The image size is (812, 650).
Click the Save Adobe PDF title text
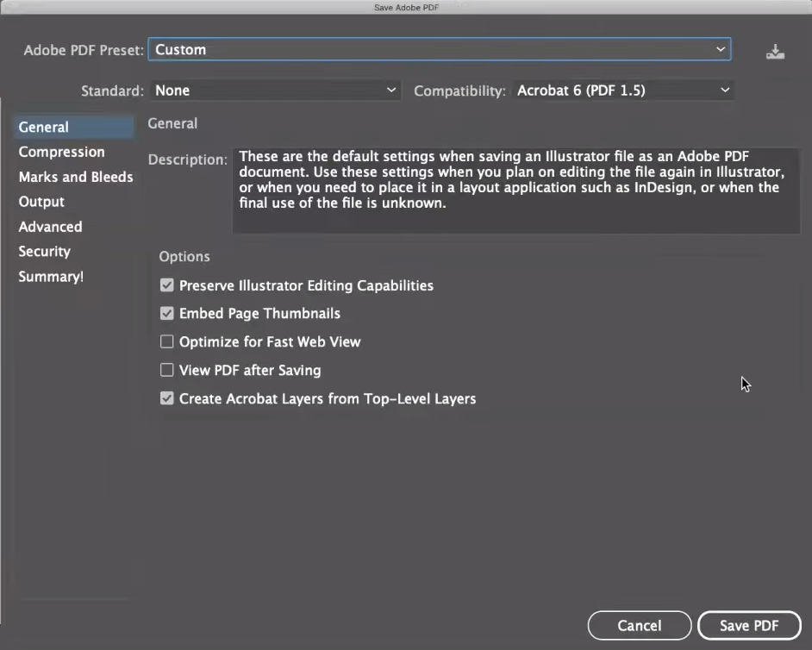(407, 7)
